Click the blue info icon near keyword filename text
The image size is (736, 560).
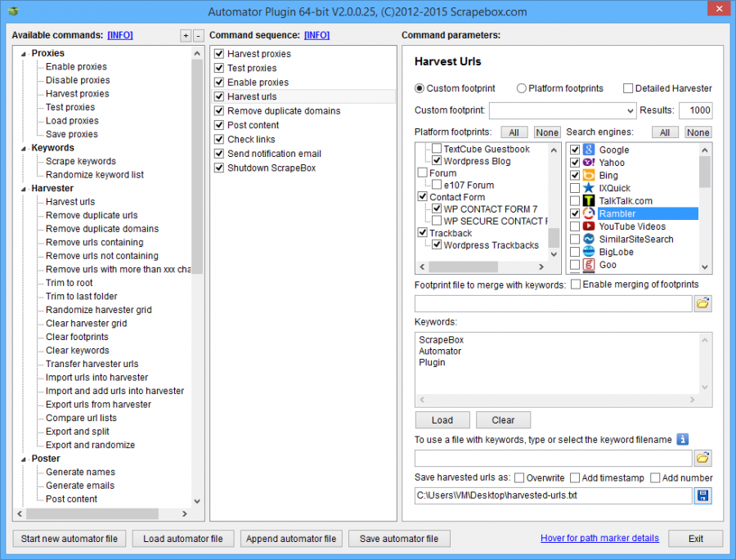[683, 439]
